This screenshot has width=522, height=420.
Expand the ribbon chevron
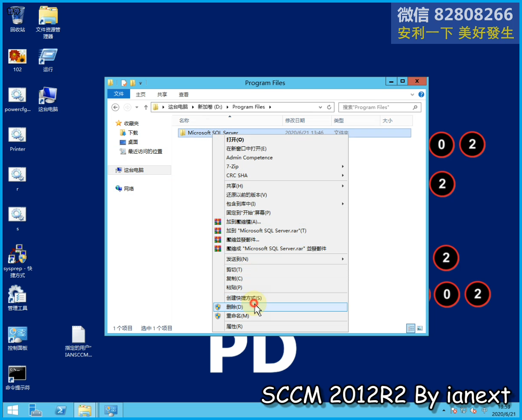point(413,94)
